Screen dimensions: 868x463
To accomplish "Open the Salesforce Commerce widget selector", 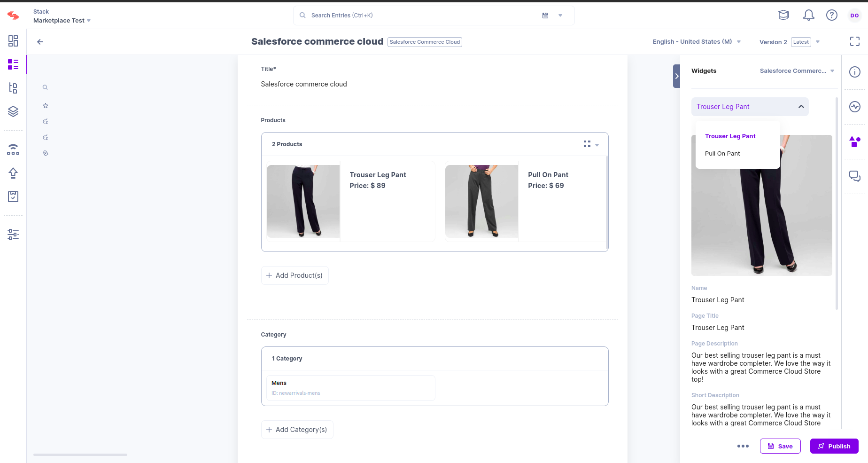I will [x=797, y=71].
